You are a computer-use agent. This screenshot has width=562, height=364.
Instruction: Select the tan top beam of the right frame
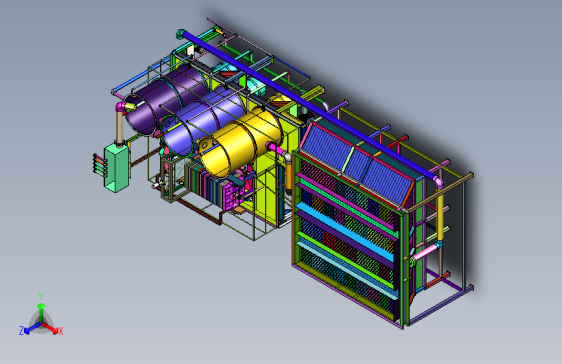point(441,193)
